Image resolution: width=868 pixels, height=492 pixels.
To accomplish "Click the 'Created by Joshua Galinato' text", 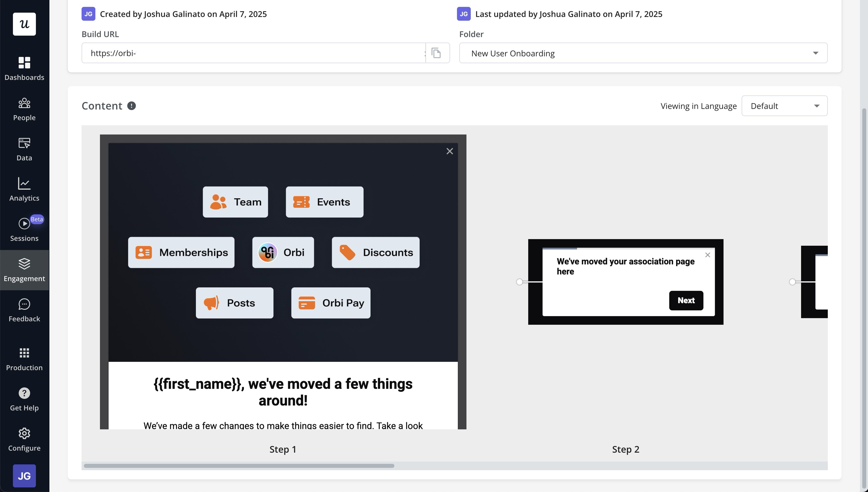I will 184,14.
